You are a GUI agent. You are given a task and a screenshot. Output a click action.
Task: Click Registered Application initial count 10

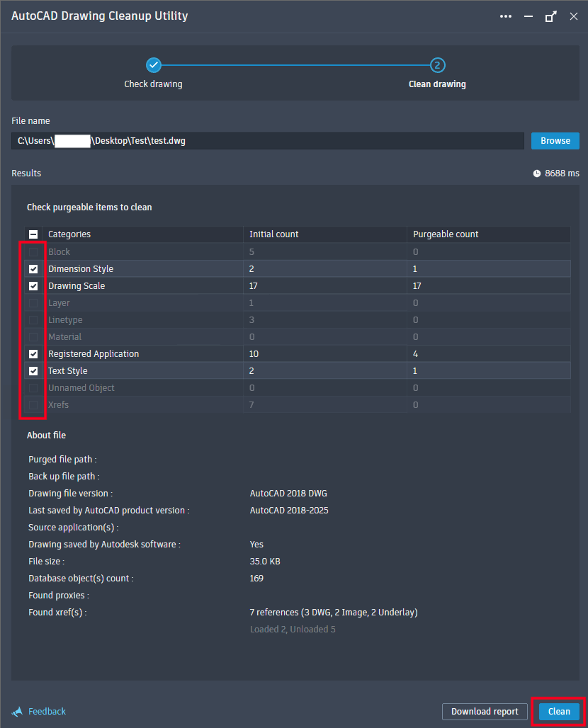[x=254, y=354]
